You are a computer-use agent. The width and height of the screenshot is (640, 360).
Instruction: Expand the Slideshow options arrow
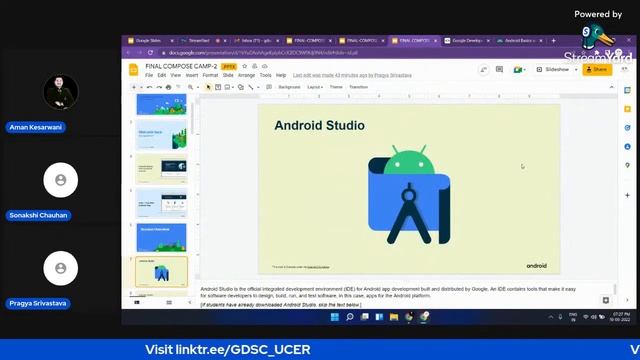[576, 70]
